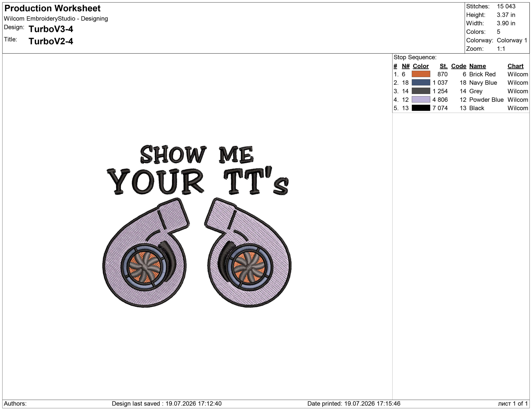Click the Powder Blue color swatch

click(x=421, y=99)
